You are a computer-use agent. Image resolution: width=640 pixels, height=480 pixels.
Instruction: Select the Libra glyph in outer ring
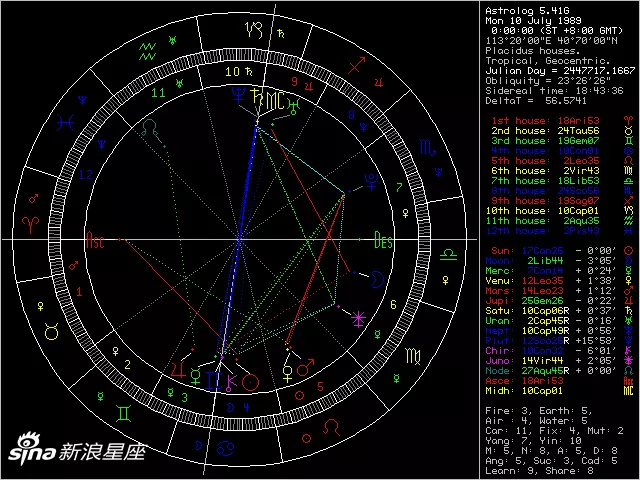[x=448, y=255]
